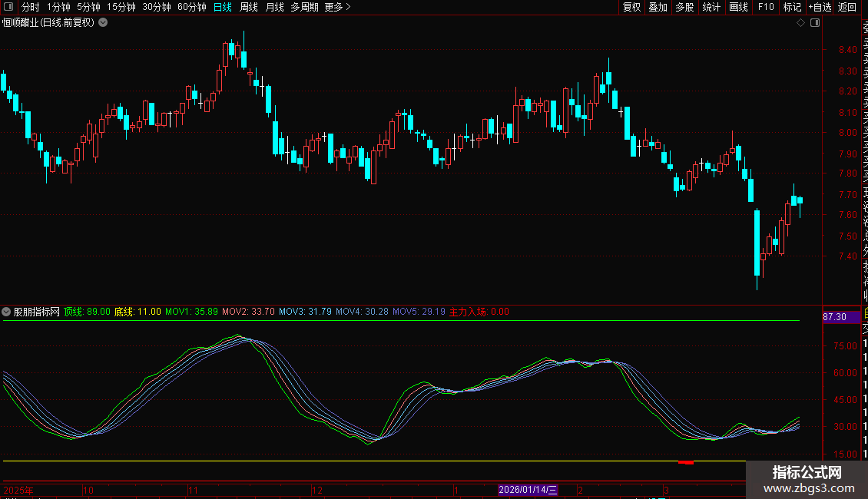Open dropdown beside 恒顺醋业 title
Screen dimensions: 868x499
click(103, 23)
